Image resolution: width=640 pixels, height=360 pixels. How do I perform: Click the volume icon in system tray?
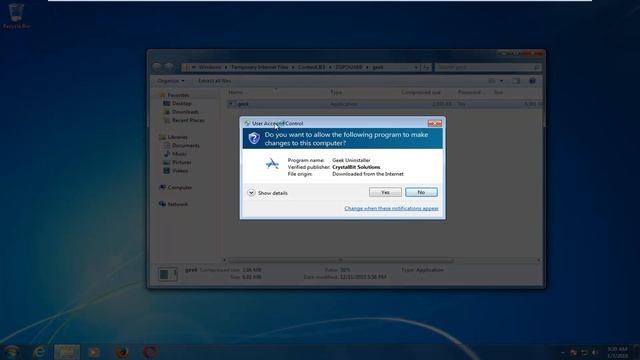[595, 352]
